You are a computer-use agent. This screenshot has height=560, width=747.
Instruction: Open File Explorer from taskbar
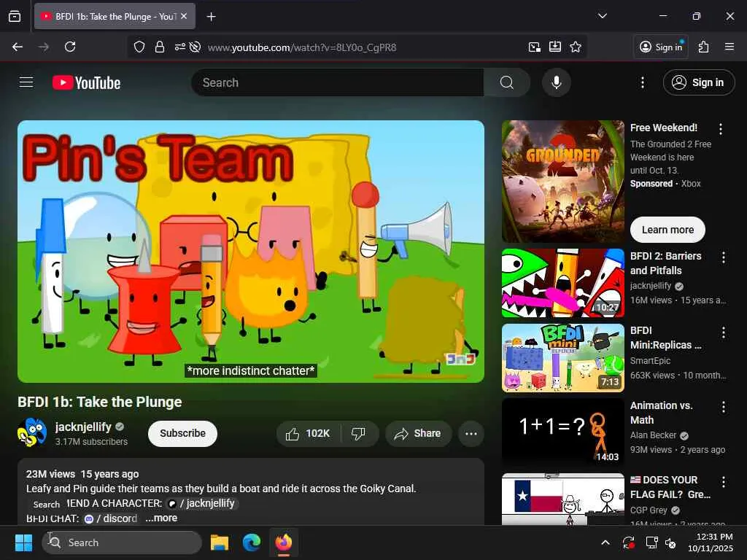[x=220, y=542]
